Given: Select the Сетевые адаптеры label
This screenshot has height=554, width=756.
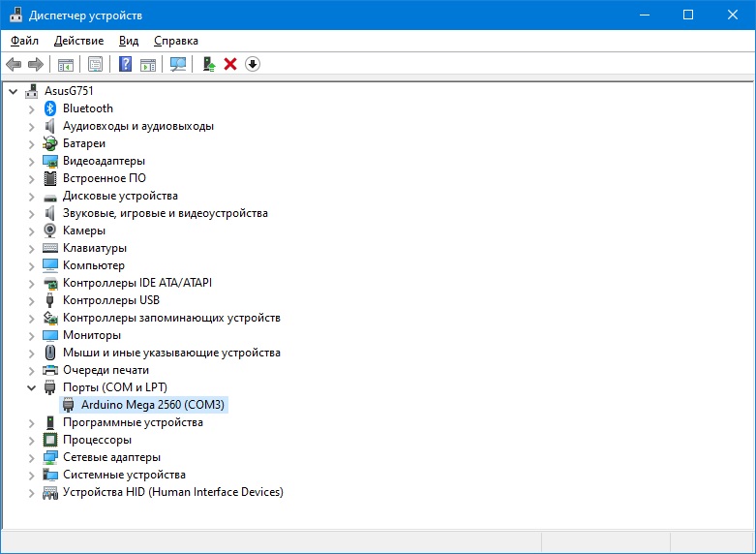Looking at the screenshot, I should (111, 457).
